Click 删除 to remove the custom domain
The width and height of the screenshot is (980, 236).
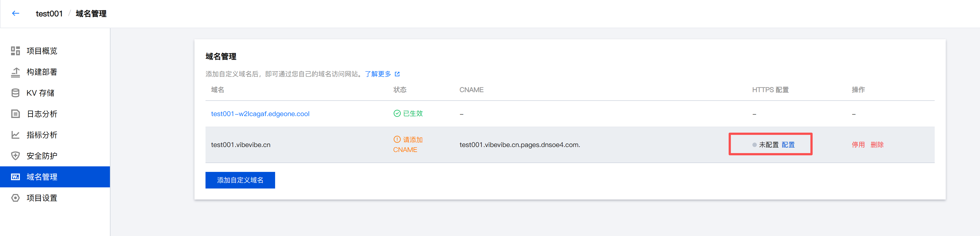[x=877, y=145]
